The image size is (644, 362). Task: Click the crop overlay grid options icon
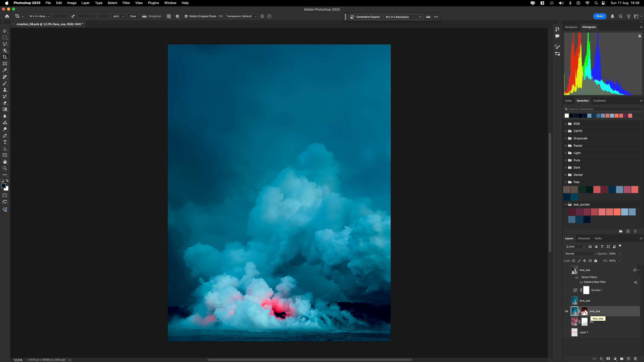(x=169, y=16)
